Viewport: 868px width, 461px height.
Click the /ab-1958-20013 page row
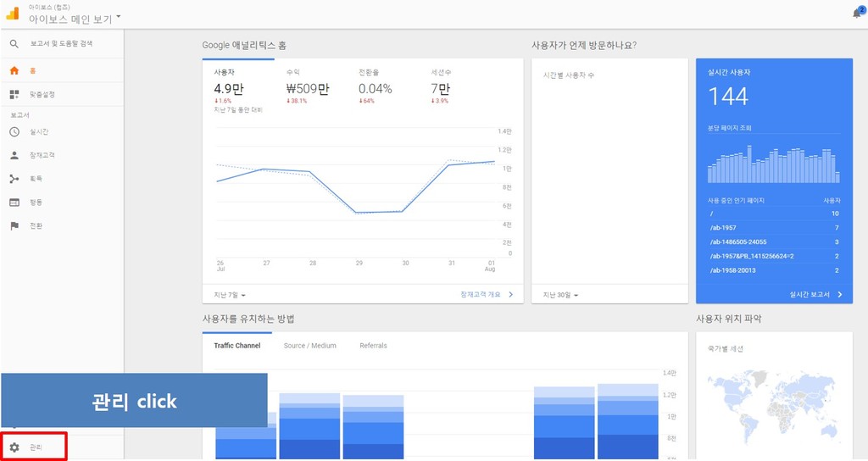tap(774, 270)
